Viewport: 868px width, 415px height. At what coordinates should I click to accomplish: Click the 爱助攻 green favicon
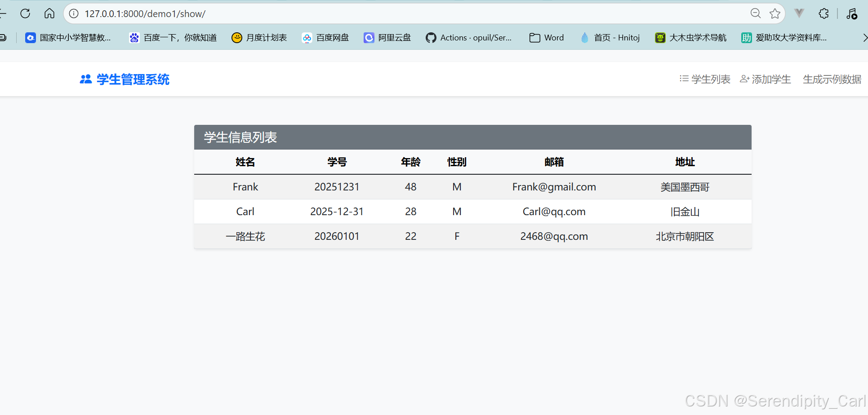point(746,38)
